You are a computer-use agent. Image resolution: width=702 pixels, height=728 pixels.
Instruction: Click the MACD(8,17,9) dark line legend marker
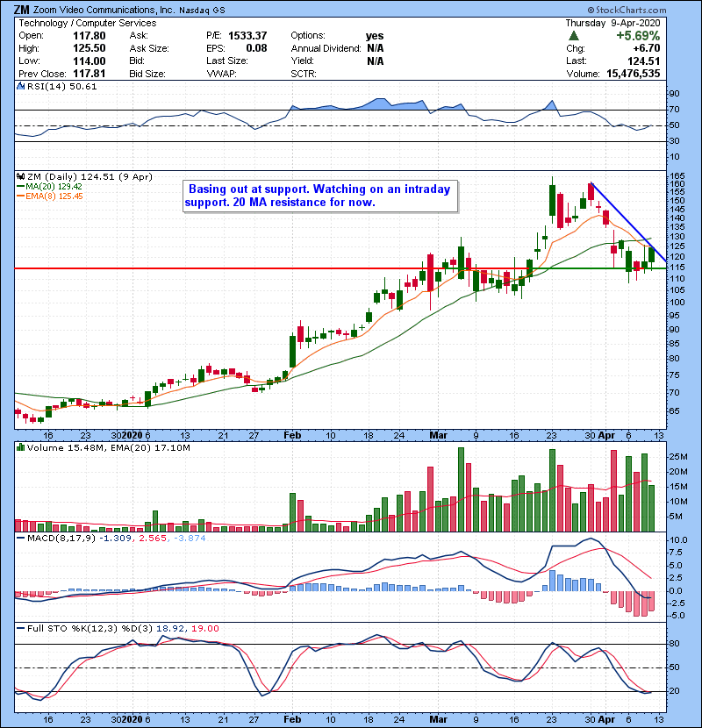pyautogui.click(x=21, y=539)
